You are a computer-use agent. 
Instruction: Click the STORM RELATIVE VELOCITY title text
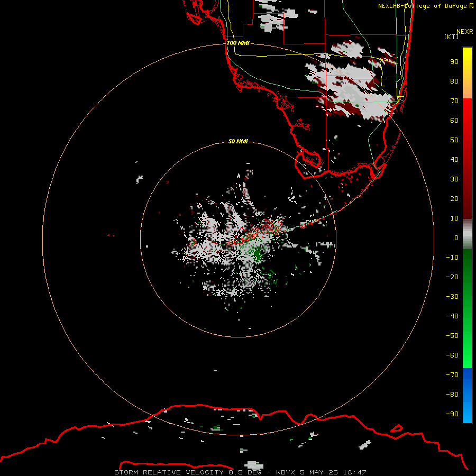169,472
